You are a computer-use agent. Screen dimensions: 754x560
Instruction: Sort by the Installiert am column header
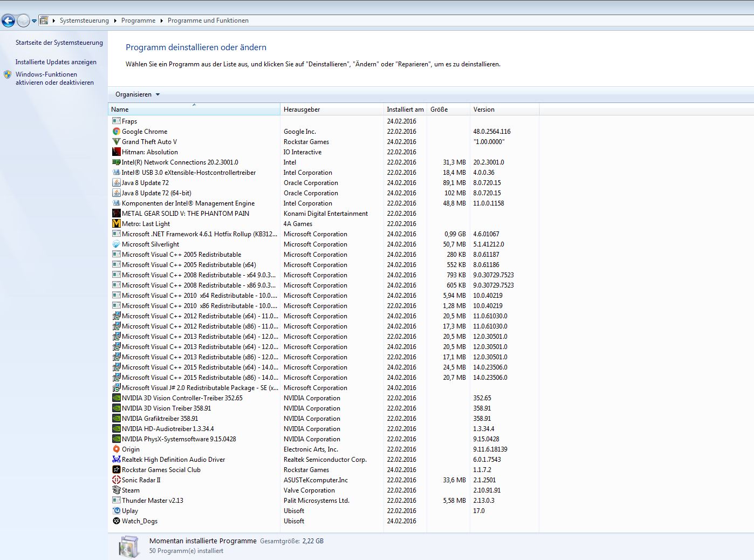[x=405, y=109]
